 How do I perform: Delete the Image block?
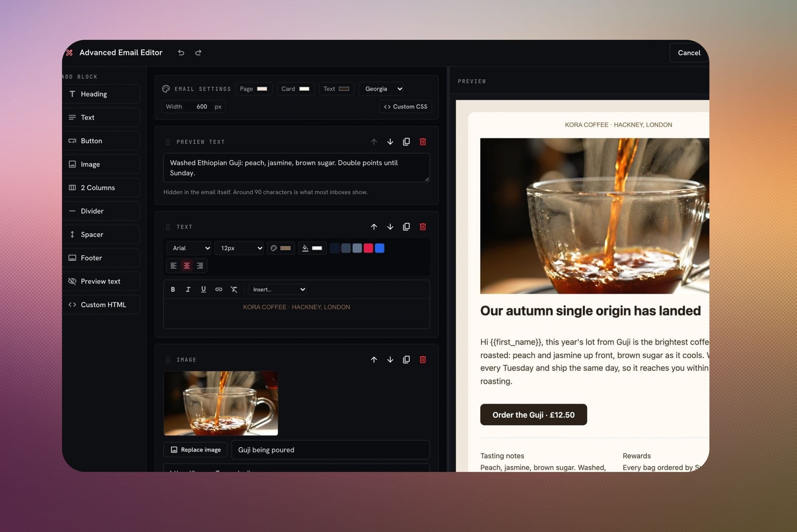(x=423, y=360)
